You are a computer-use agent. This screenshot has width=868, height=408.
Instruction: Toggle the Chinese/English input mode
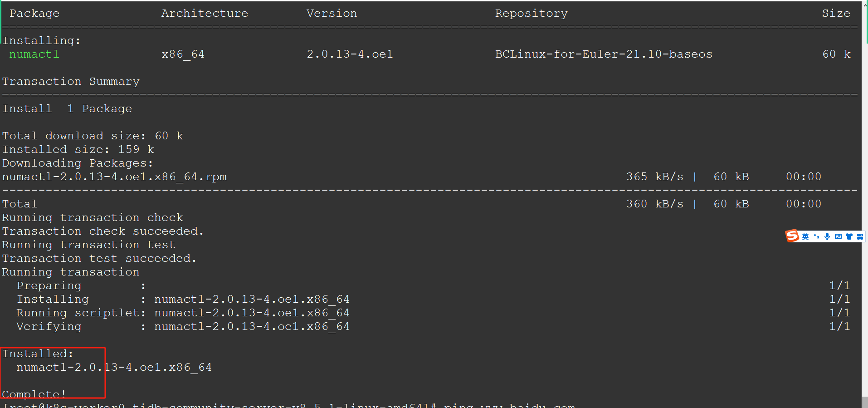click(x=805, y=236)
